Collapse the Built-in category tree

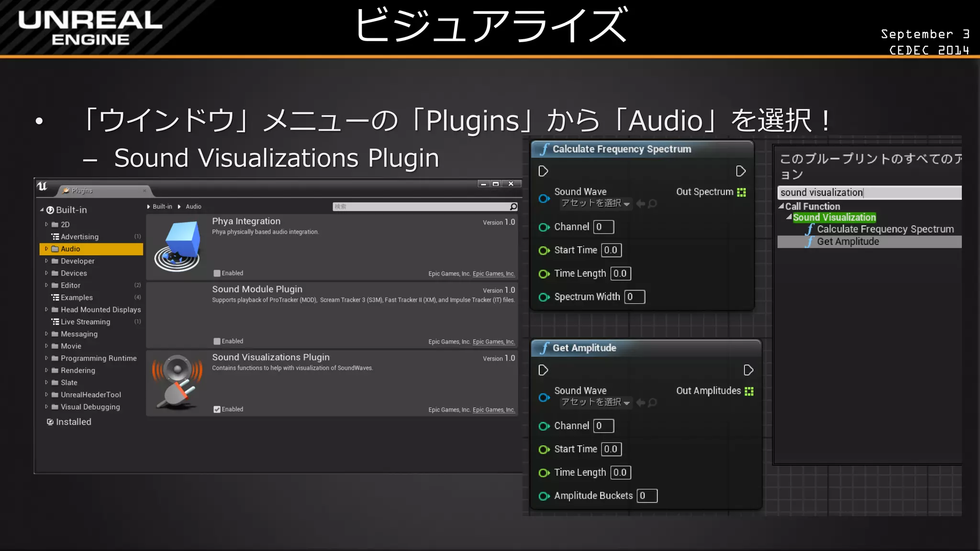pyautogui.click(x=42, y=209)
